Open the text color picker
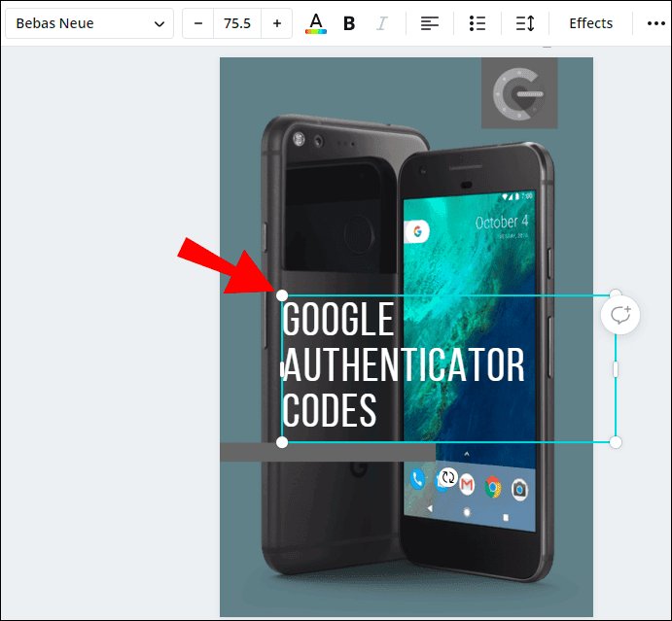Viewport: 672px width, 621px height. (316, 23)
